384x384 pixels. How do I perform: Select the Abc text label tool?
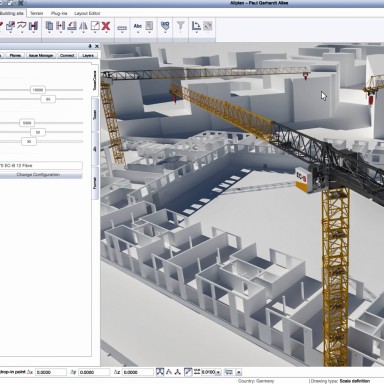[138, 26]
